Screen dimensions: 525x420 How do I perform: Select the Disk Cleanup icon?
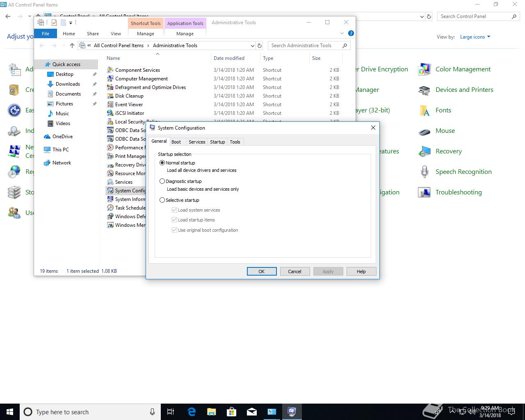pos(110,96)
